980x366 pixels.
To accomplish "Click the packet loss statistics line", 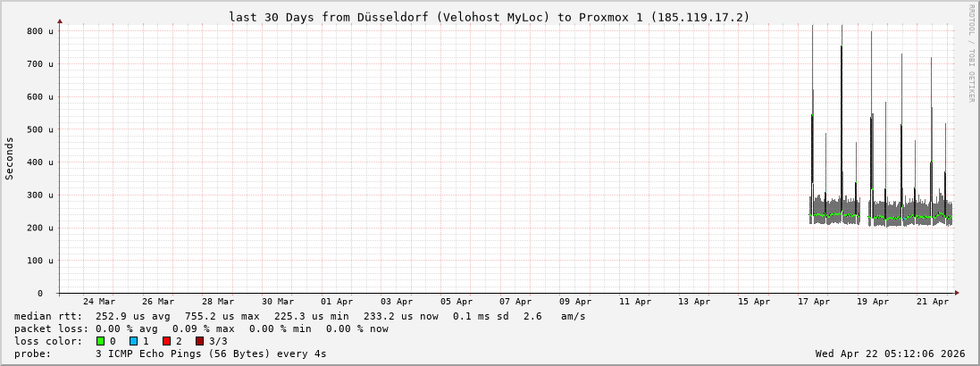I will coord(201,329).
